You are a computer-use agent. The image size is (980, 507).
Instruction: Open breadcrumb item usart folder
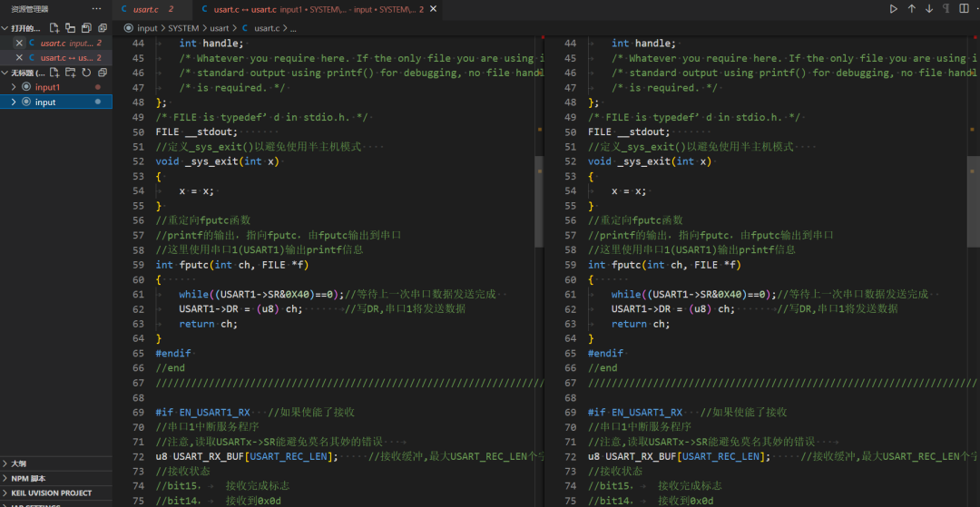220,28
